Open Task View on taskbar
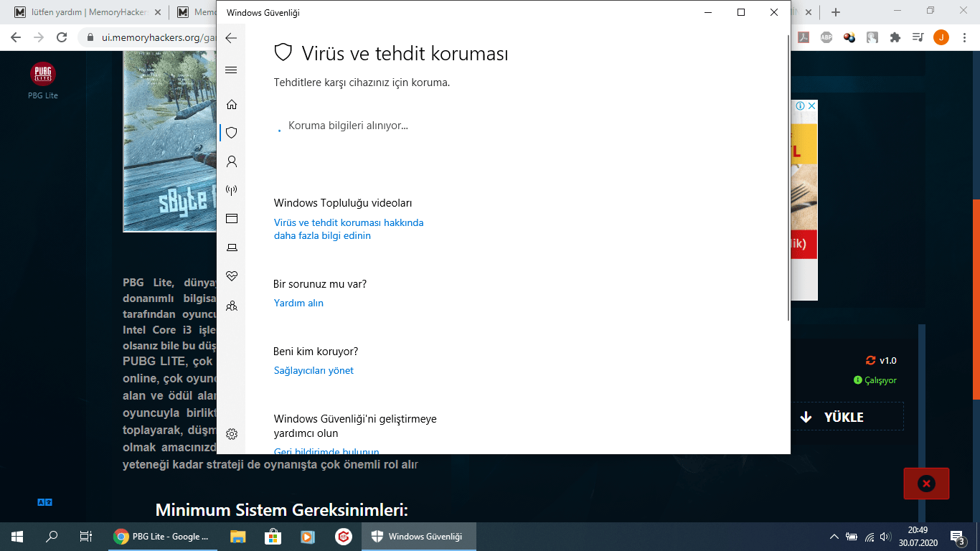 click(86, 536)
